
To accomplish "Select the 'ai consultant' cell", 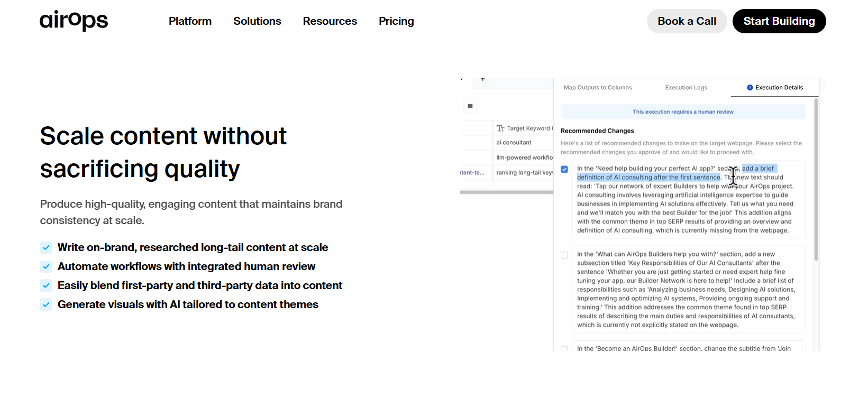I will 523,143.
